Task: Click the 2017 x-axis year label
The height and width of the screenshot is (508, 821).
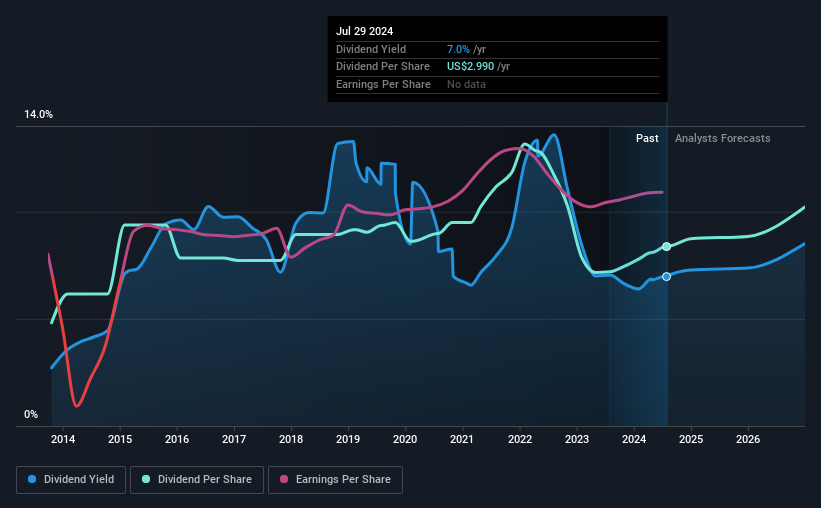Action: tap(234, 439)
